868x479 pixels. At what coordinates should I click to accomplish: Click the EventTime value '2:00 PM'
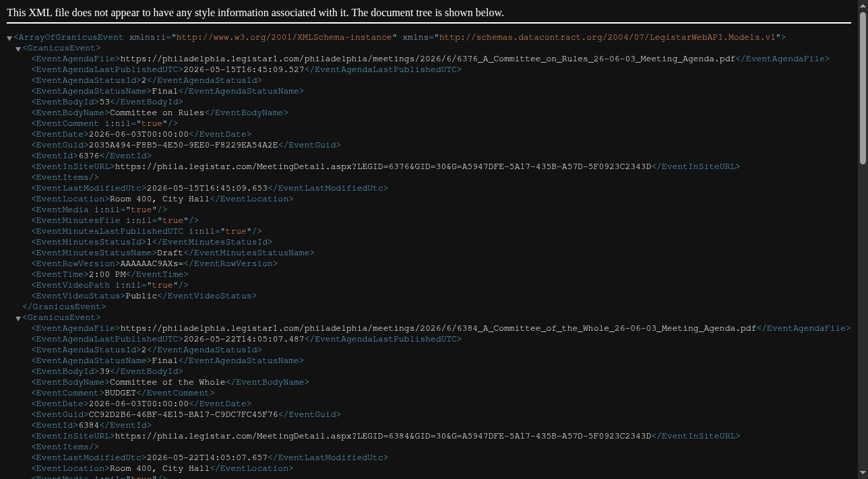coord(107,274)
